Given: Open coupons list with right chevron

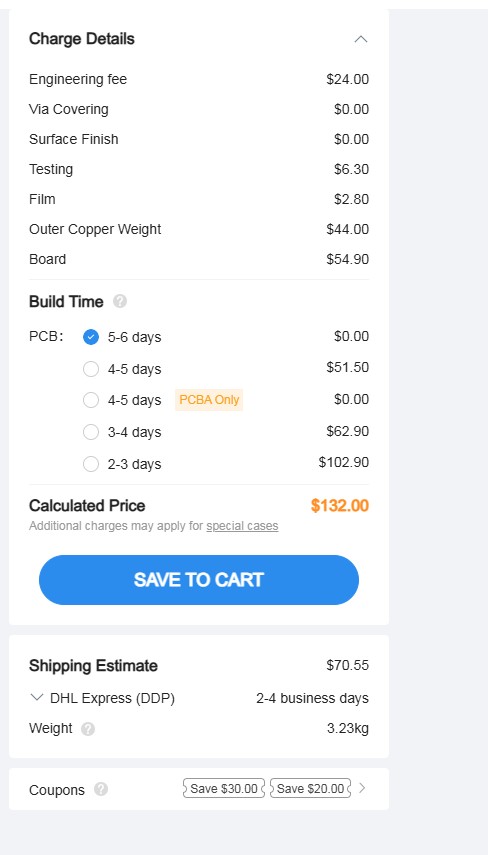Looking at the screenshot, I should pyautogui.click(x=363, y=788).
